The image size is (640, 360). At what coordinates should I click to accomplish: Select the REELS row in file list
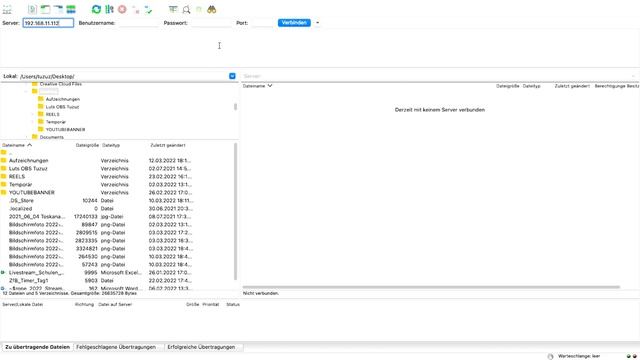coord(117,176)
